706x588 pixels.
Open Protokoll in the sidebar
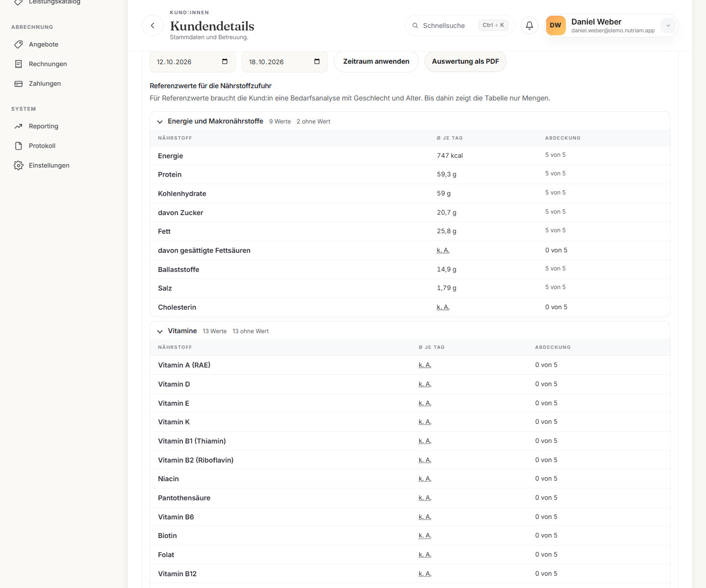(x=42, y=146)
